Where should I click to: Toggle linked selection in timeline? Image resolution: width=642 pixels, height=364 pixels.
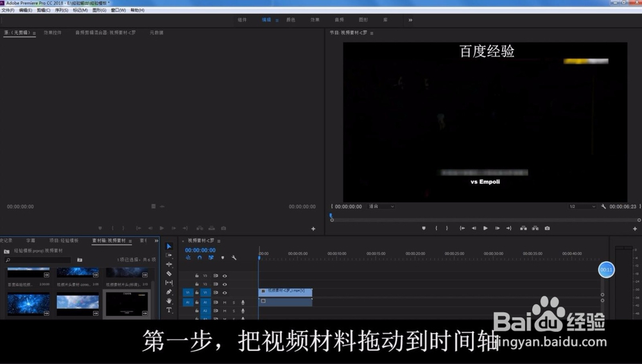(211, 258)
